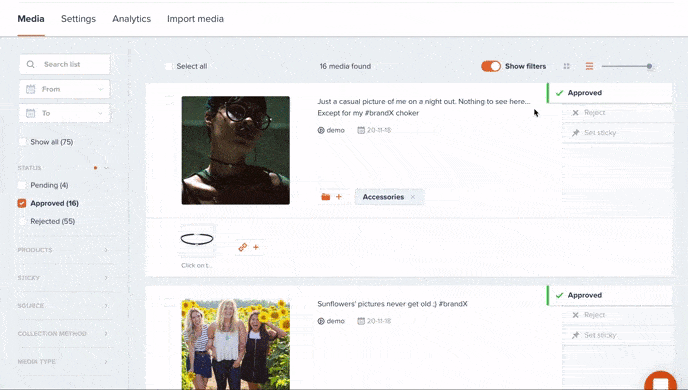Open the choker selfie thumbnail
This screenshot has height=390, width=688.
(236, 150)
